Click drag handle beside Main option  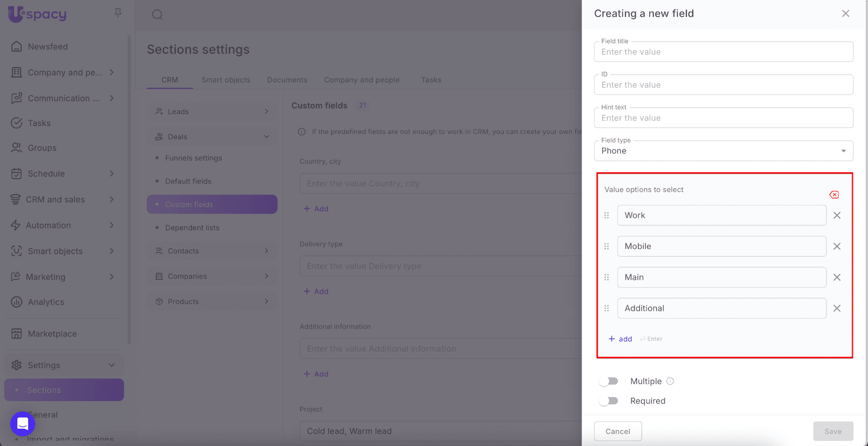coord(607,277)
